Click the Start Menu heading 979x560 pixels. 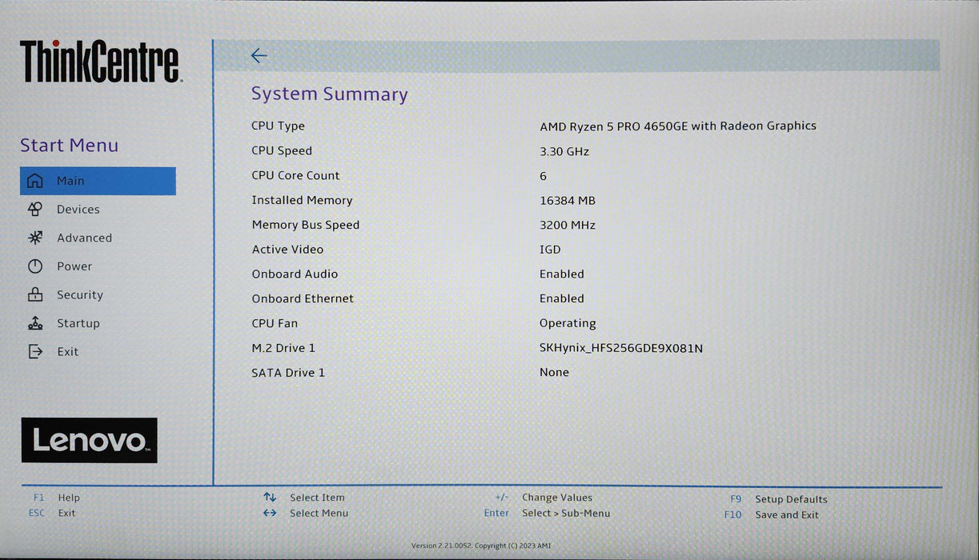point(69,146)
